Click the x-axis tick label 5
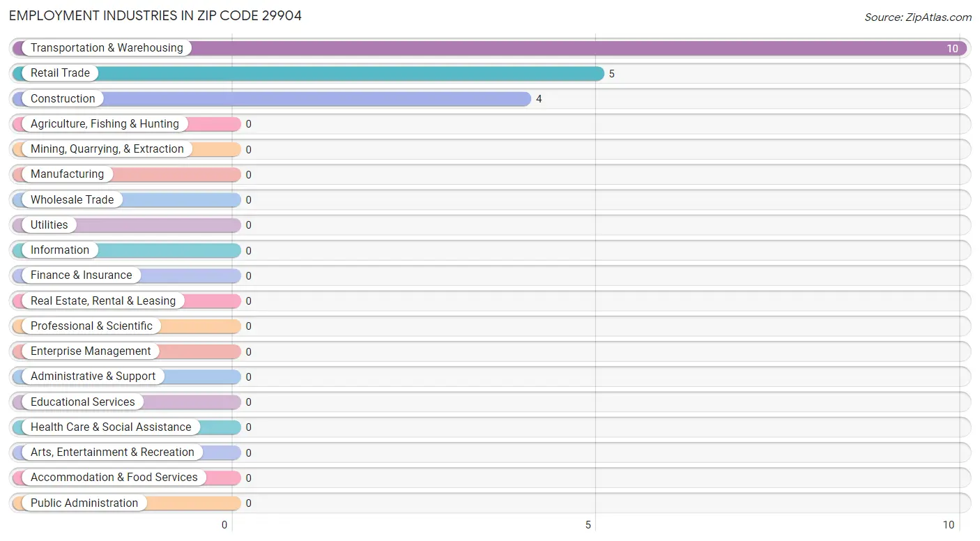This screenshot has width=980, height=541. (x=588, y=525)
